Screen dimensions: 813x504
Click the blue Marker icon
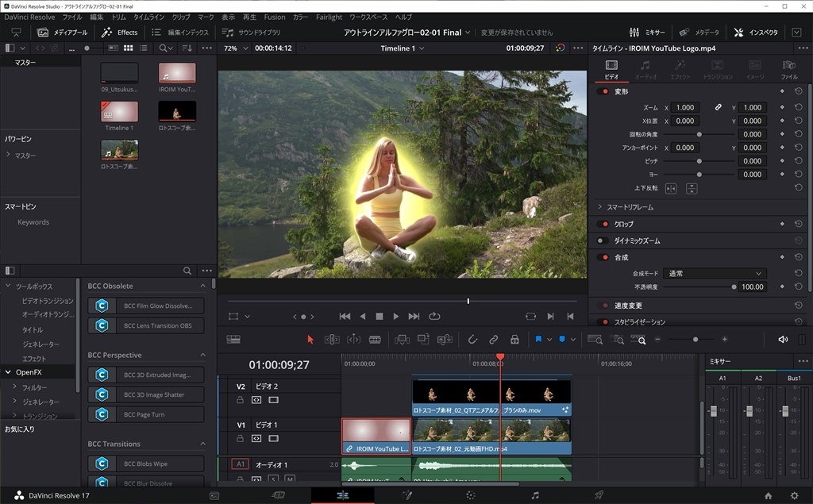point(562,339)
